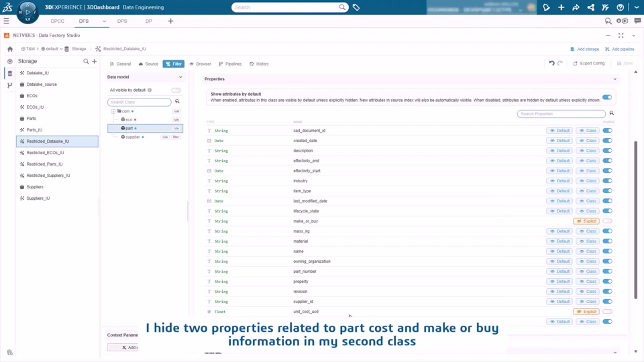The image size is (644, 362).
Task: Expand the bottom collapsed section chevron
Action: click(x=615, y=352)
